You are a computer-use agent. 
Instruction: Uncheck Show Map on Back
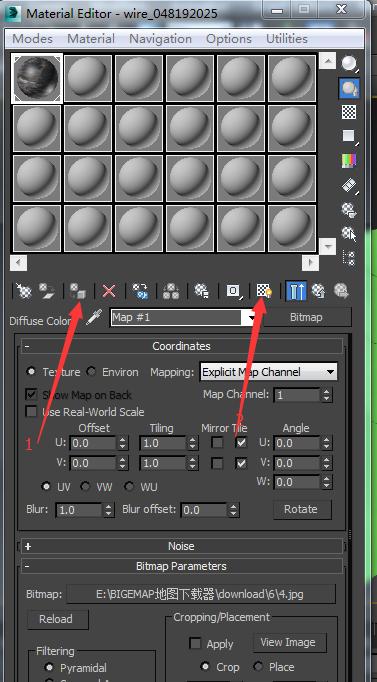(31, 394)
